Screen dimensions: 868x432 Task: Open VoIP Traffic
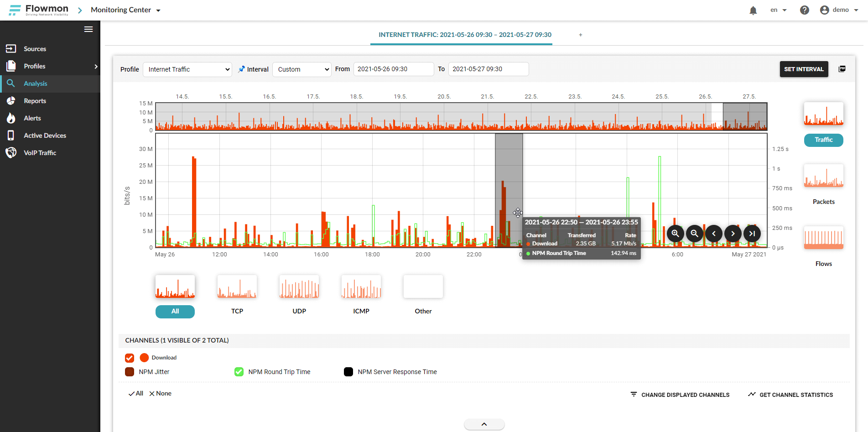(40, 153)
